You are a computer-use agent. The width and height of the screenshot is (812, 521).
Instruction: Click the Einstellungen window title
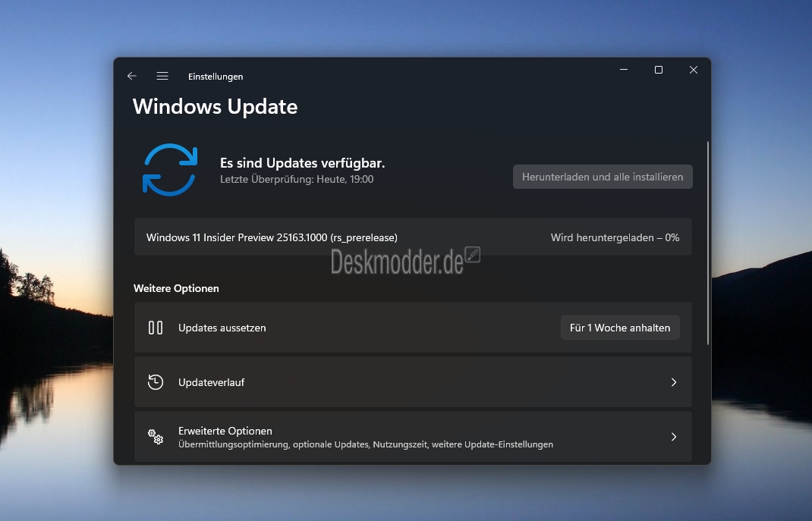216,77
